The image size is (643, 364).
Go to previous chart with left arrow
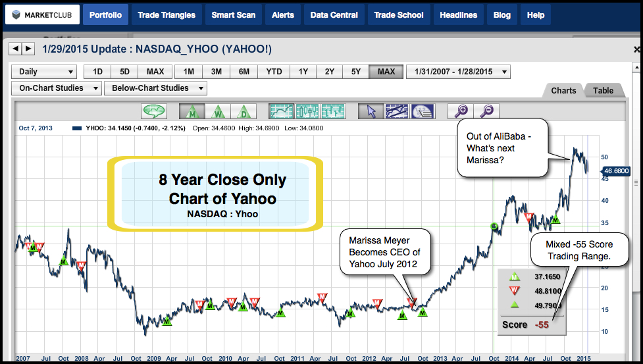point(15,49)
